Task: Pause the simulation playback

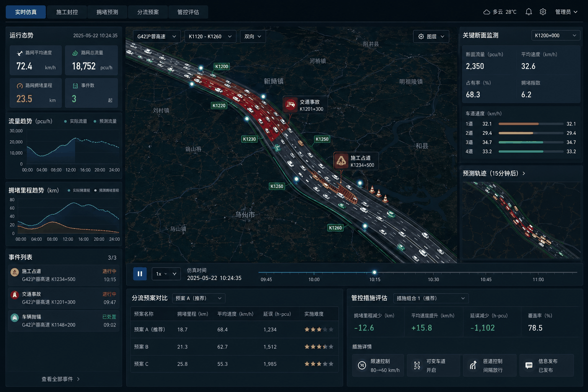Action: pyautogui.click(x=140, y=274)
